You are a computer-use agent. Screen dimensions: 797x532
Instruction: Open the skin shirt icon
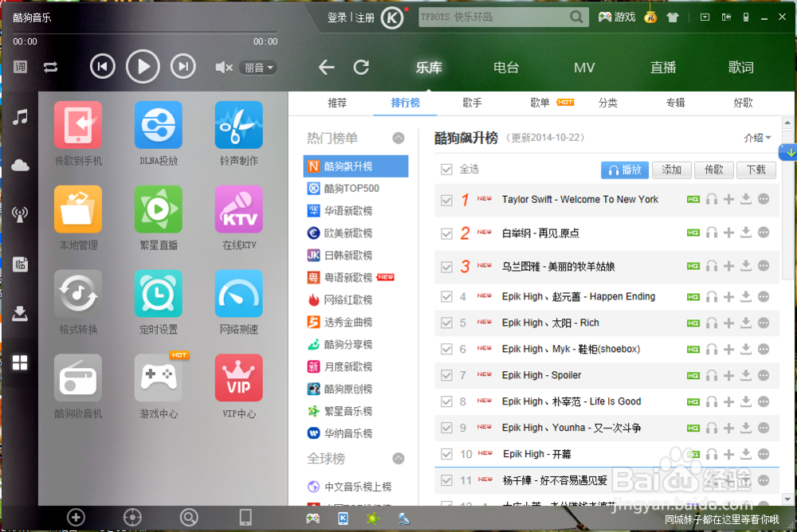pyautogui.click(x=673, y=18)
